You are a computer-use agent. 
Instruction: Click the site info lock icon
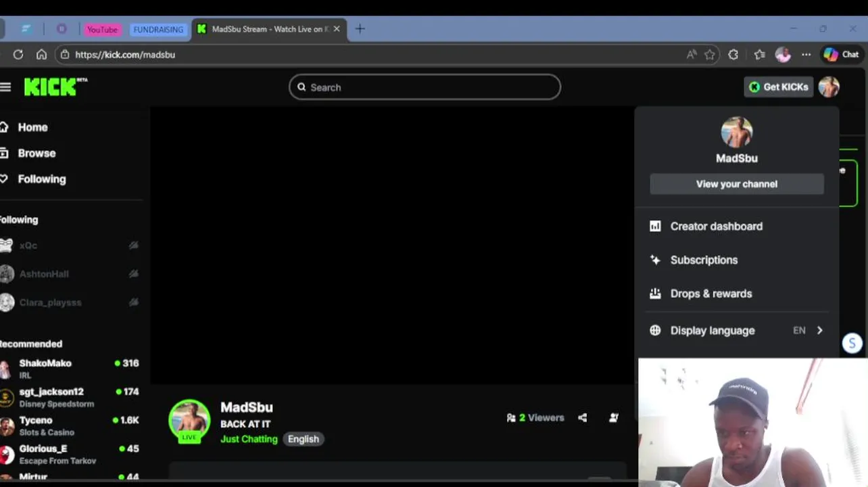click(x=65, y=55)
